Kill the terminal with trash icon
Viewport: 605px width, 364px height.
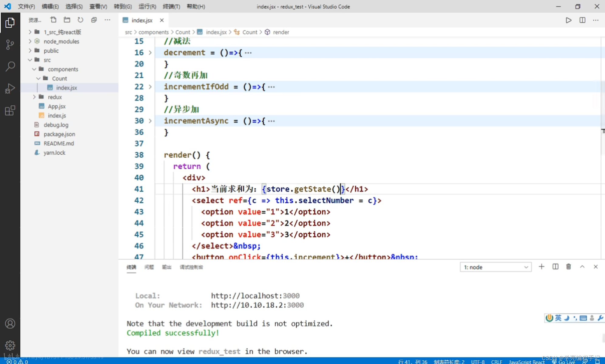click(569, 267)
